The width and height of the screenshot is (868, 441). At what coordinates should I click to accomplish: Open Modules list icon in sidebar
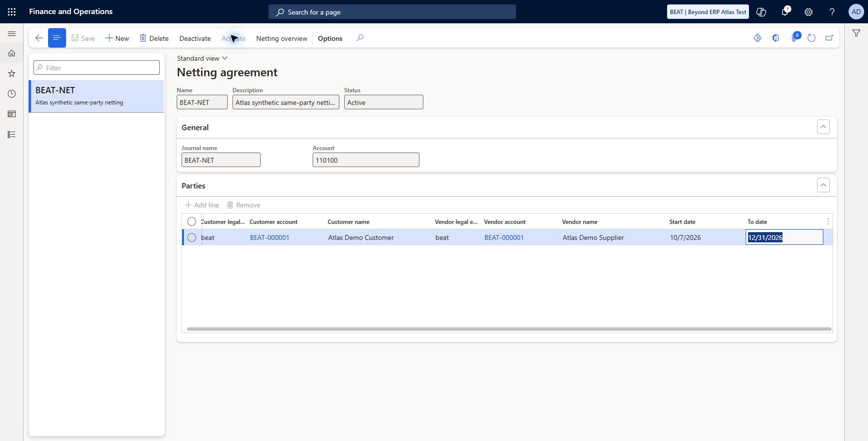(x=12, y=135)
